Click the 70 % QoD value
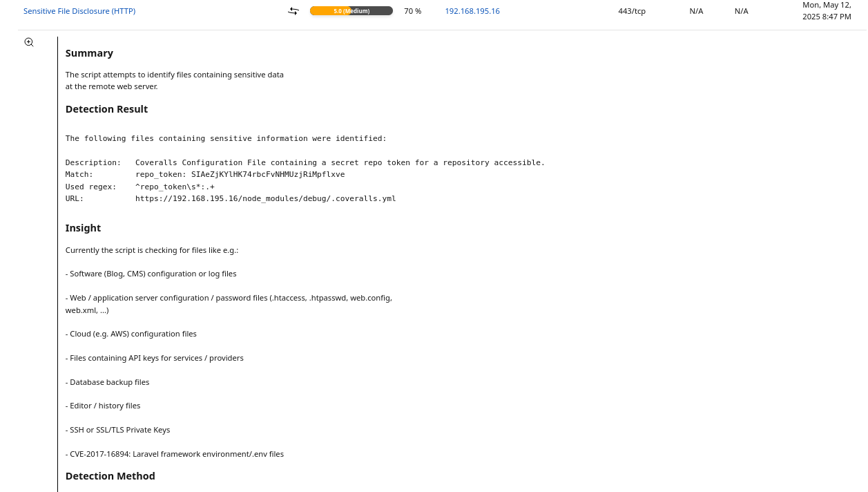The height and width of the screenshot is (492, 868). [x=412, y=11]
